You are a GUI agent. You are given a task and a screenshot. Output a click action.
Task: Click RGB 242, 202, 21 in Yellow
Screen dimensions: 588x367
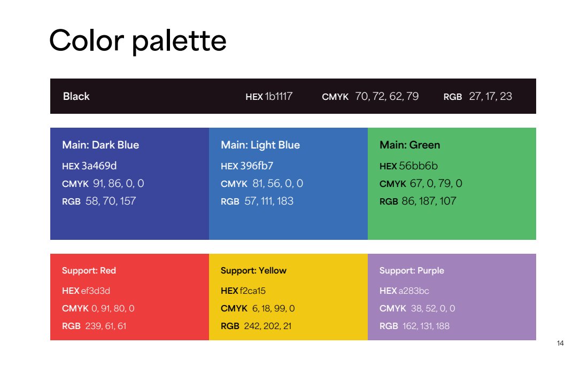256,326
